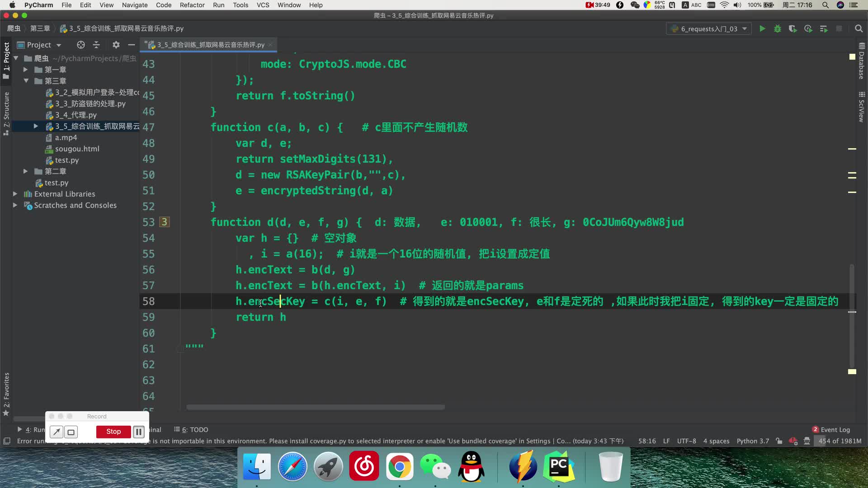Change line separator LF

(x=666, y=441)
